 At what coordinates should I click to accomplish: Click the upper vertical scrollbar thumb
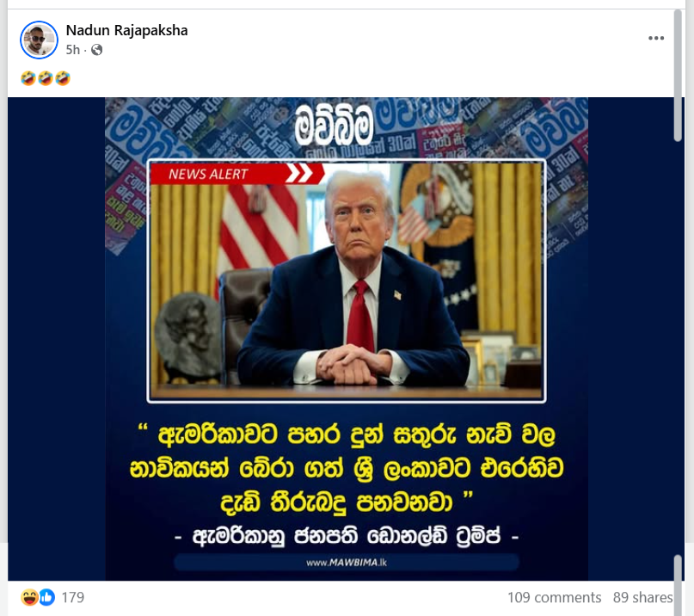pos(678,76)
